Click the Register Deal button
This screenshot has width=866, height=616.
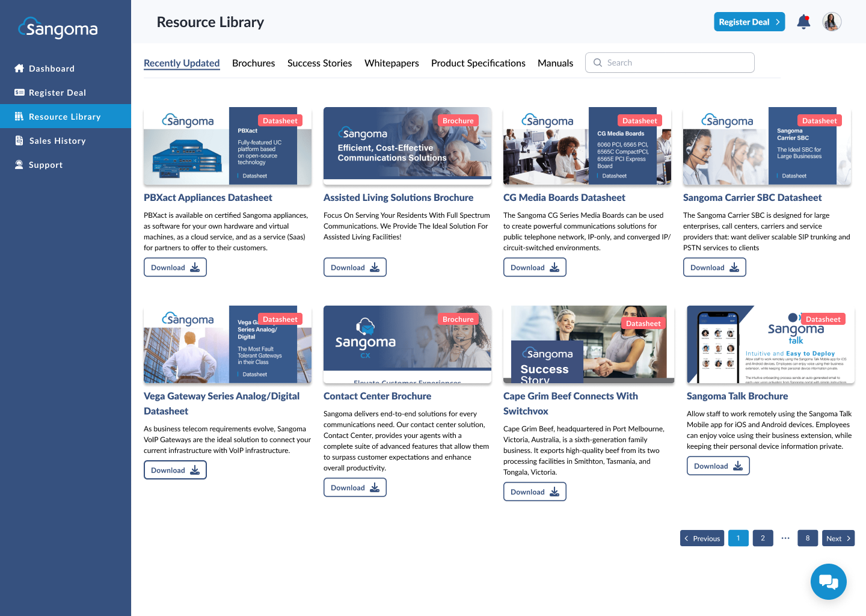point(749,21)
